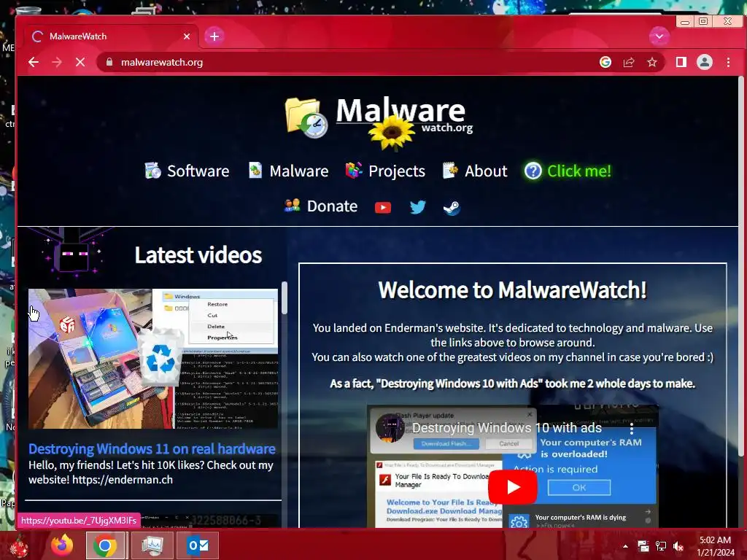Select the MalwareWatch browser tab
Screen dimensions: 747x560
(111, 36)
